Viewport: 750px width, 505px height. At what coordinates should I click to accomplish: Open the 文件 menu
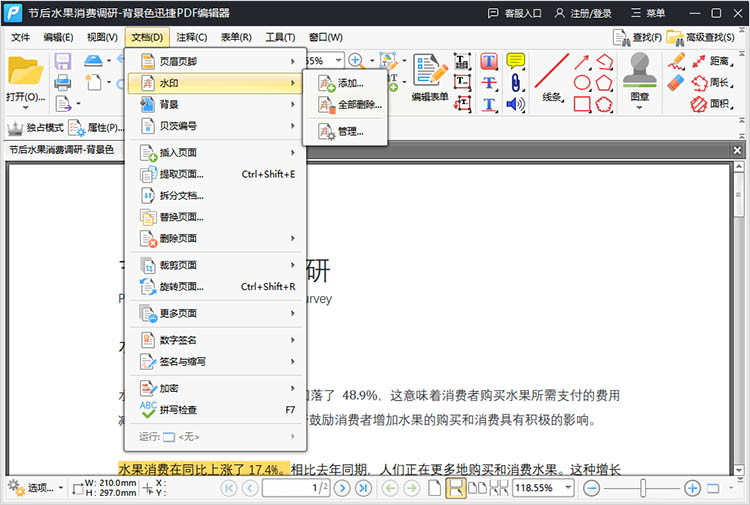20,37
